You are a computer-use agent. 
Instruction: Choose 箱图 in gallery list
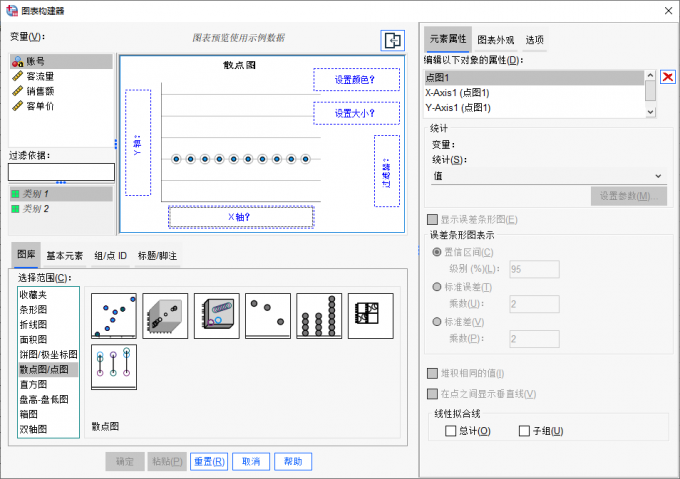pos(48,414)
